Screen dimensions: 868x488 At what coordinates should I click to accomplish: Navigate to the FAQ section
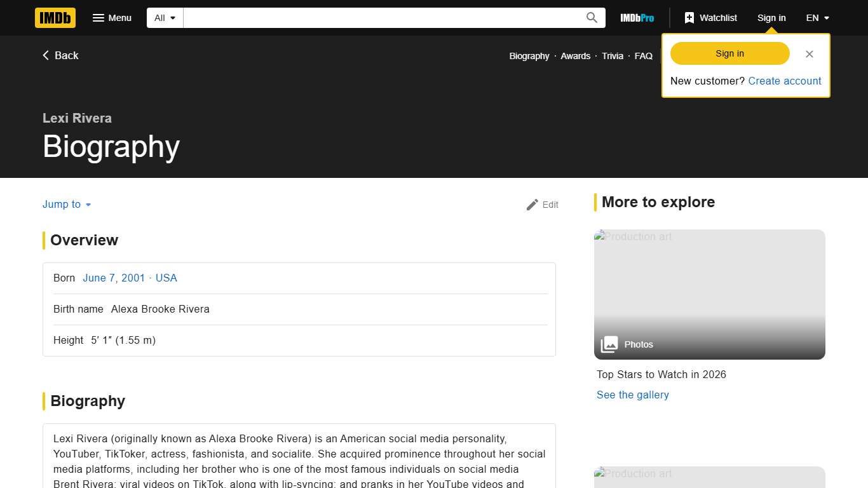[x=643, y=56]
